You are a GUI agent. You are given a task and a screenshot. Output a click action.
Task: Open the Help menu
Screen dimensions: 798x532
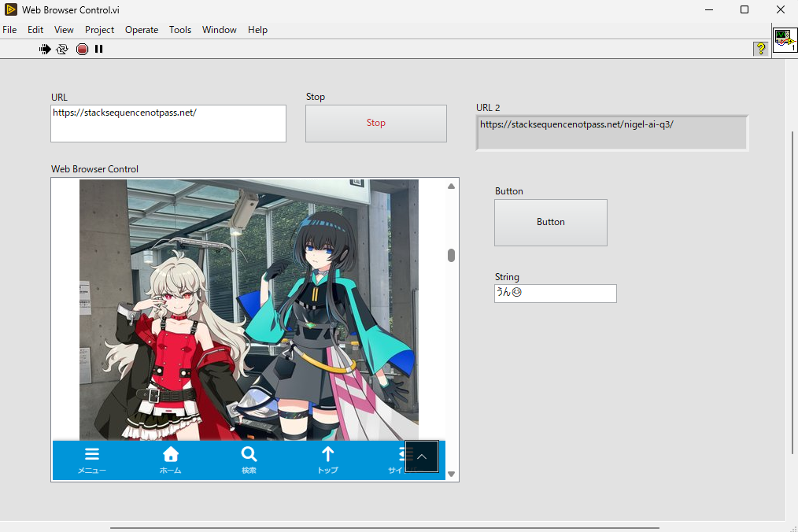click(257, 30)
